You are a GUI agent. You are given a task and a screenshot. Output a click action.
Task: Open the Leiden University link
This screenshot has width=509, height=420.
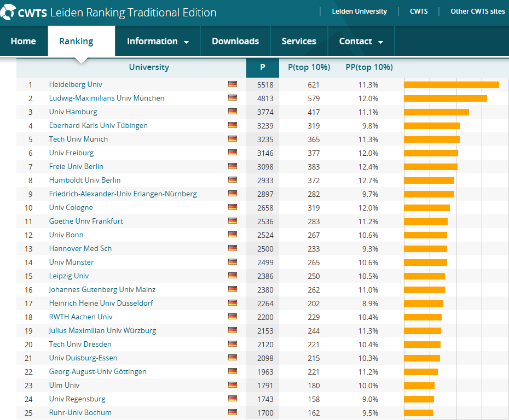pyautogui.click(x=359, y=11)
